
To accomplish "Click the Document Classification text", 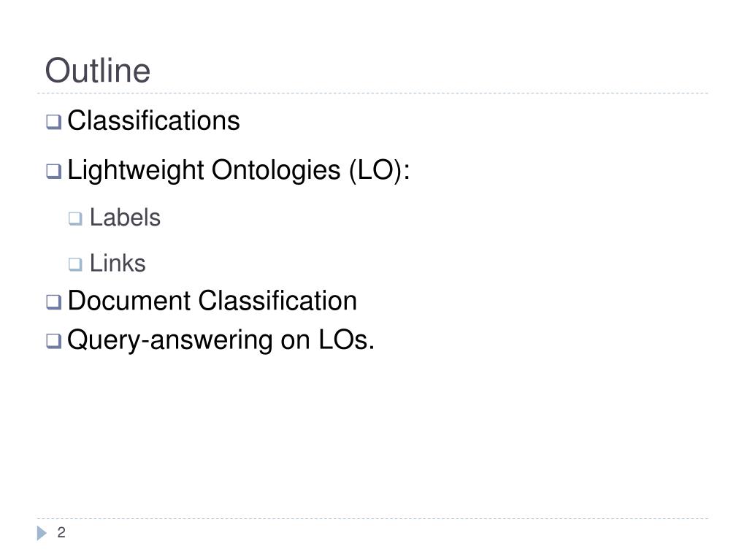I will click(212, 301).
